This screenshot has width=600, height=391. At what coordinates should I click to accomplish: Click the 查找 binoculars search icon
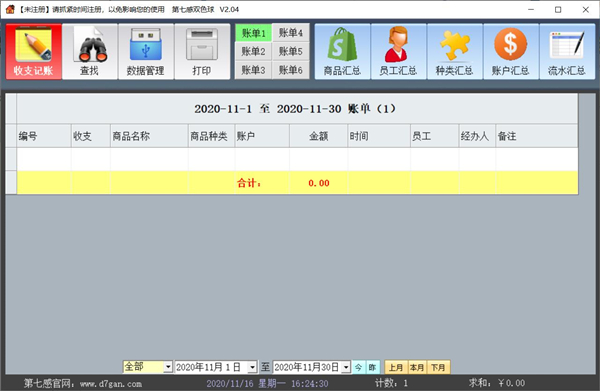pos(90,52)
